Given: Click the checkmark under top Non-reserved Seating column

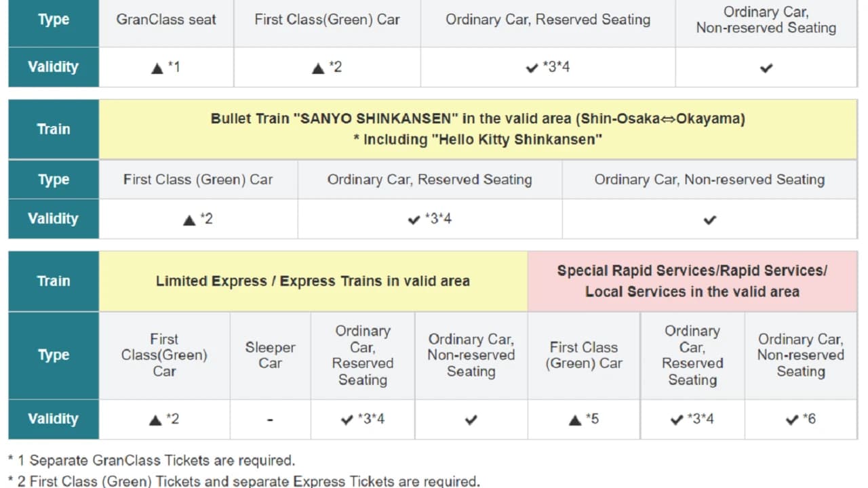Looking at the screenshot, I should tap(766, 68).
